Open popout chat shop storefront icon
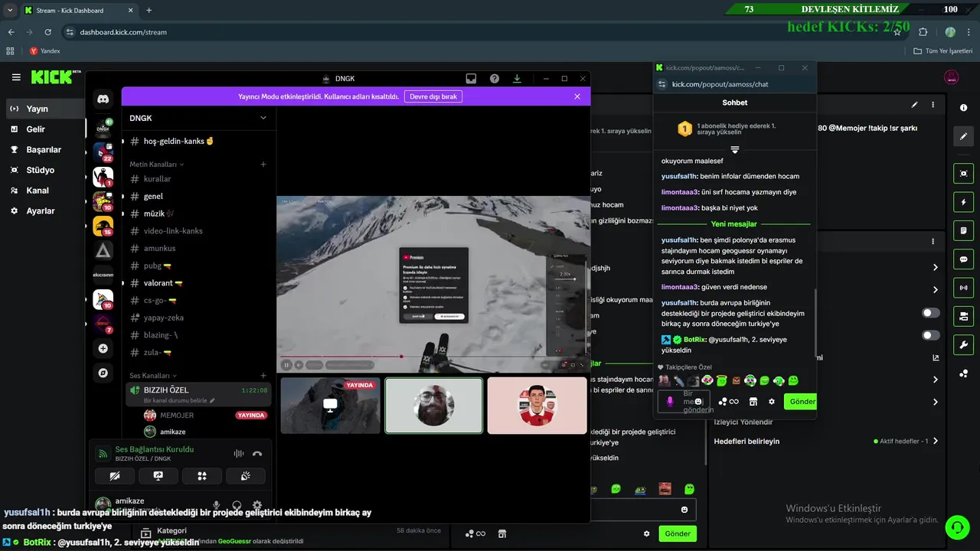 (x=753, y=402)
